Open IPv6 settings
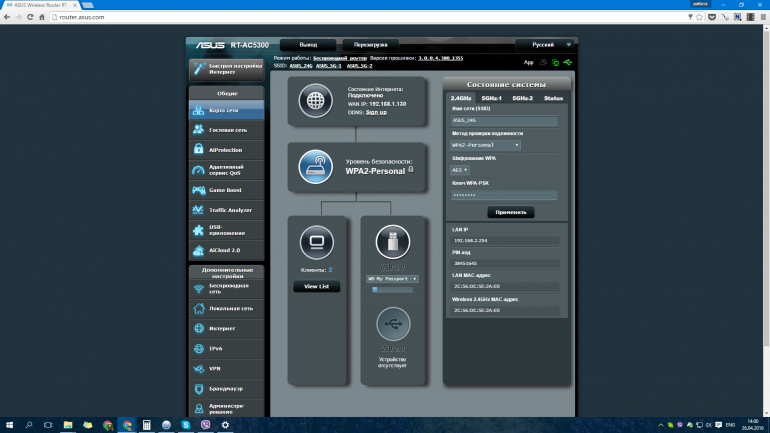Image resolution: width=770 pixels, height=433 pixels. tap(226, 349)
